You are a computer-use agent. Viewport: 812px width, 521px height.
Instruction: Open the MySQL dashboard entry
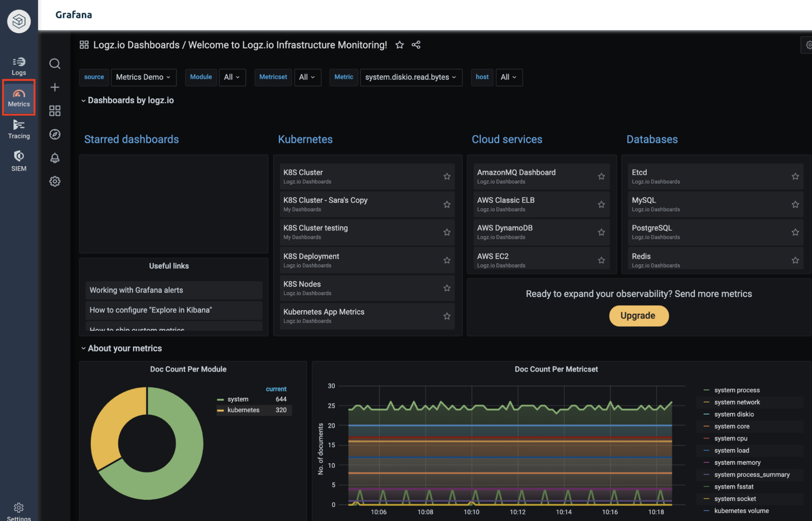pyautogui.click(x=715, y=204)
